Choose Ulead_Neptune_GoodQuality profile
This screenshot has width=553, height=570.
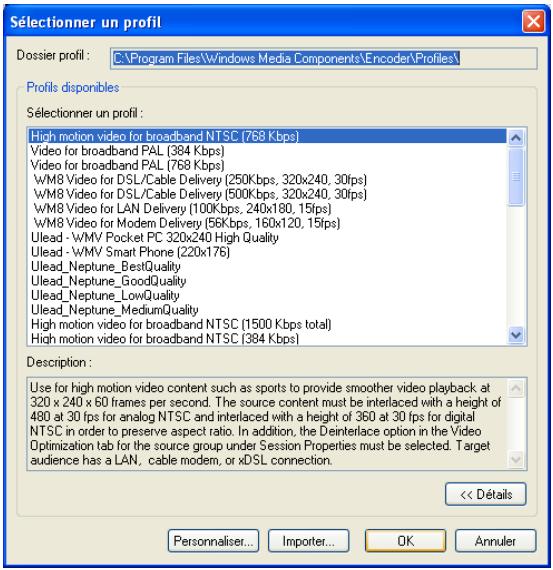pyautogui.click(x=267, y=281)
